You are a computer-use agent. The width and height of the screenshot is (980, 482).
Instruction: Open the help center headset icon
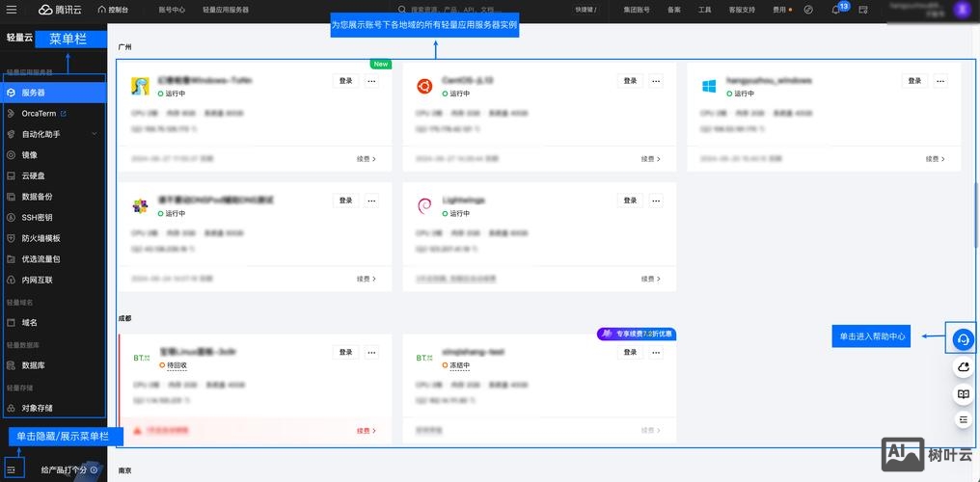pyautogui.click(x=963, y=339)
